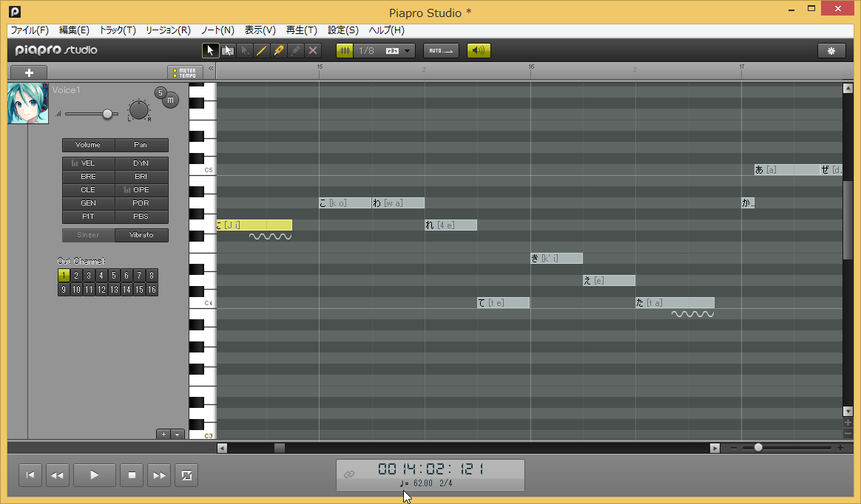This screenshot has height=504, width=861.
Task: Click the Voice1 pan knob
Action: (139, 109)
